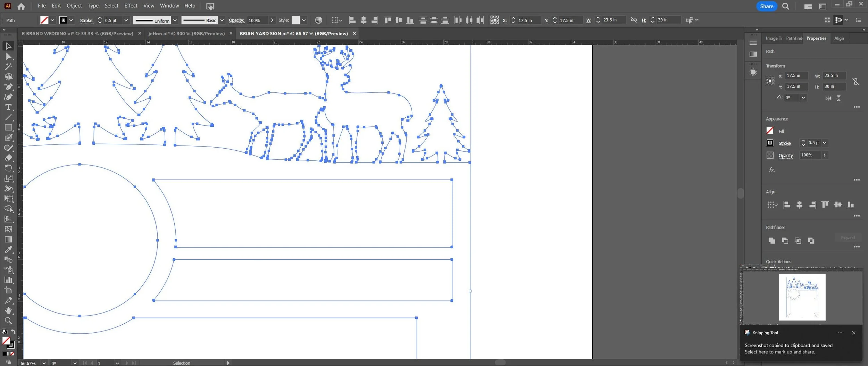Choose the Line Segment tool
Image resolution: width=868 pixels, height=366 pixels.
(x=8, y=117)
